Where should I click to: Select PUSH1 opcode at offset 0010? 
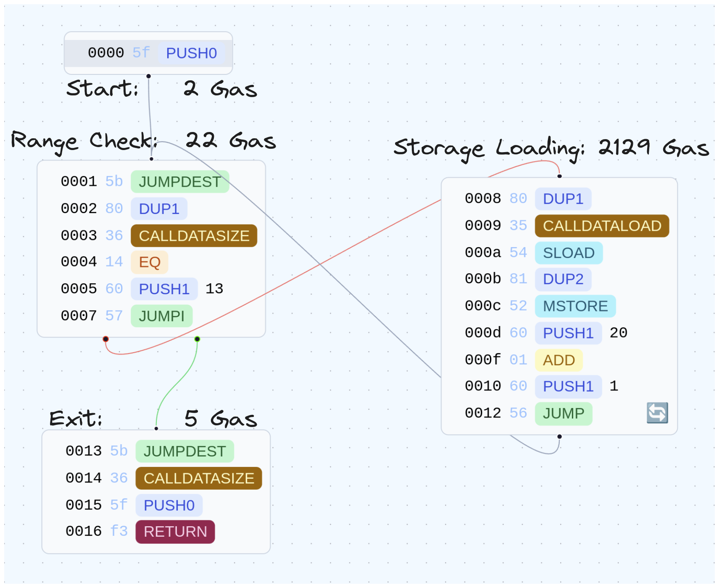569,386
